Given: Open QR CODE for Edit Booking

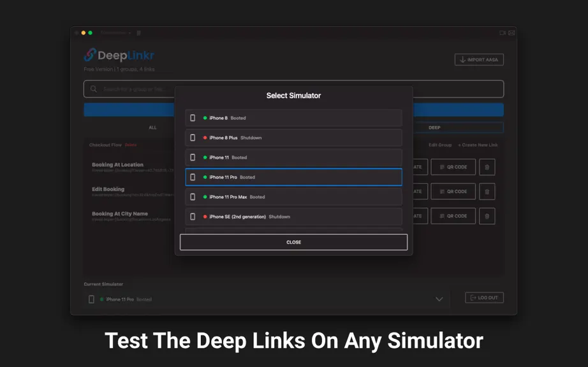Looking at the screenshot, I should coord(453,192).
